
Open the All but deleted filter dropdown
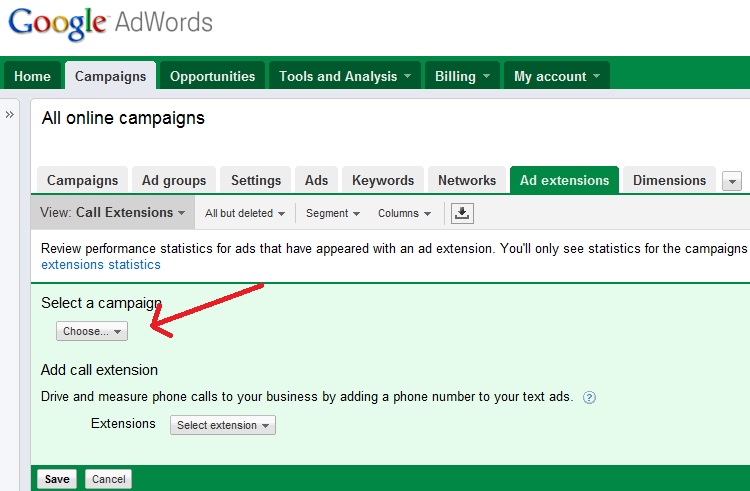245,213
